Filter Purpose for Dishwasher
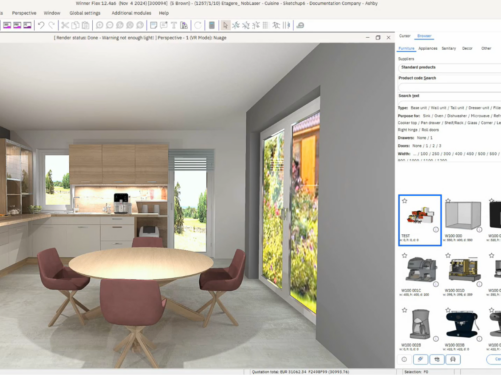Viewport: 501px width, 375px height. coord(457,116)
